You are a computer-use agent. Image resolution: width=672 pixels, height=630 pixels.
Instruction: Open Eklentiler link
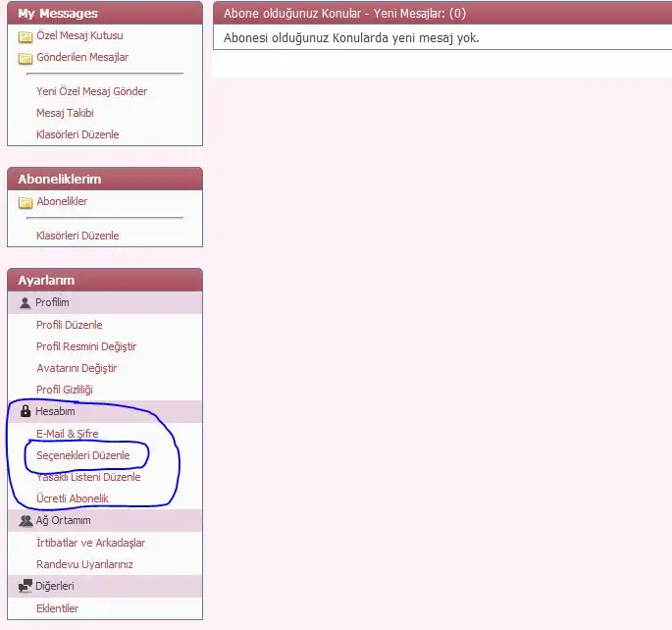pyautogui.click(x=58, y=608)
